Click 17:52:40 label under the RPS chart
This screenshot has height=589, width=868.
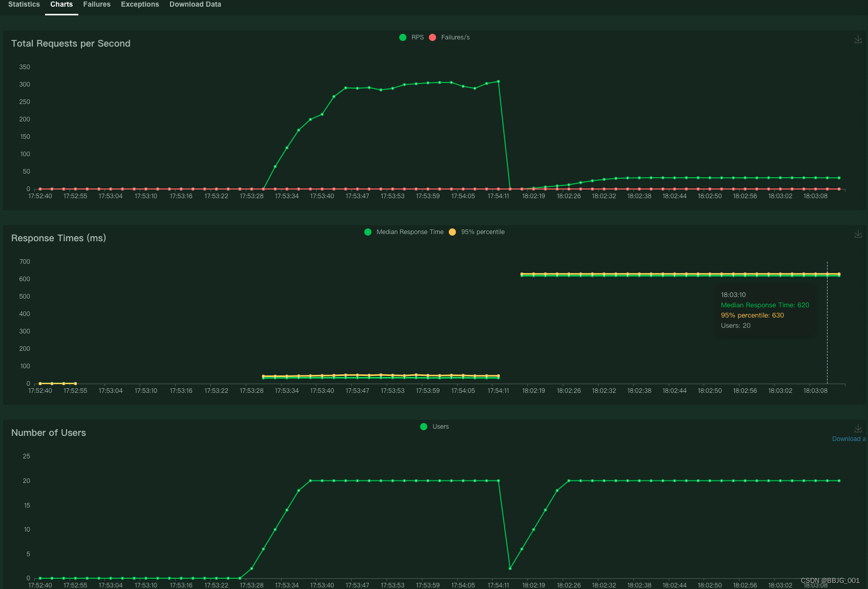pyautogui.click(x=40, y=196)
